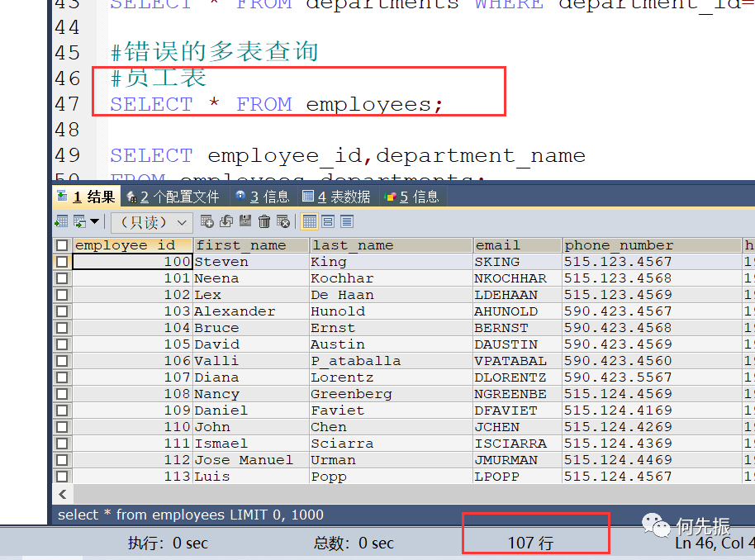The image size is (755, 560).
Task: Open the 5 信息 tab
Action: (x=412, y=197)
